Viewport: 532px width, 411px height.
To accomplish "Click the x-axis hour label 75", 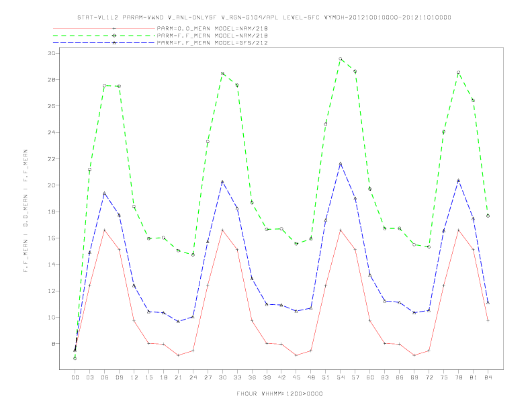I will [x=443, y=377].
